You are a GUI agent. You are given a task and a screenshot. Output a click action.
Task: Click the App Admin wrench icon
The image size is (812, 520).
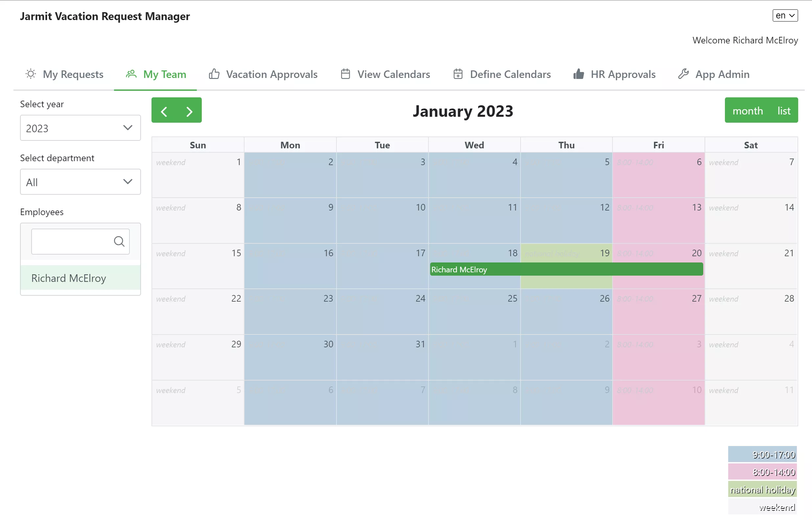[x=684, y=73]
